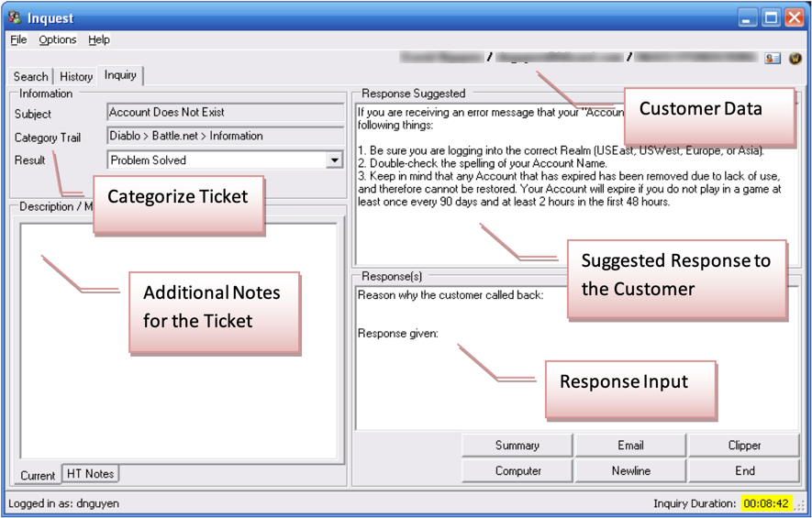
Task: Expand the Result dropdown arrow
Action: (334, 160)
